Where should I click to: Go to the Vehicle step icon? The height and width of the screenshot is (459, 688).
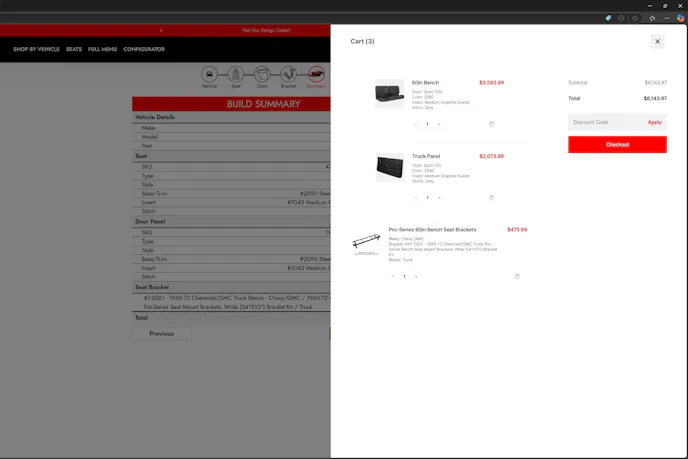[x=209, y=74]
